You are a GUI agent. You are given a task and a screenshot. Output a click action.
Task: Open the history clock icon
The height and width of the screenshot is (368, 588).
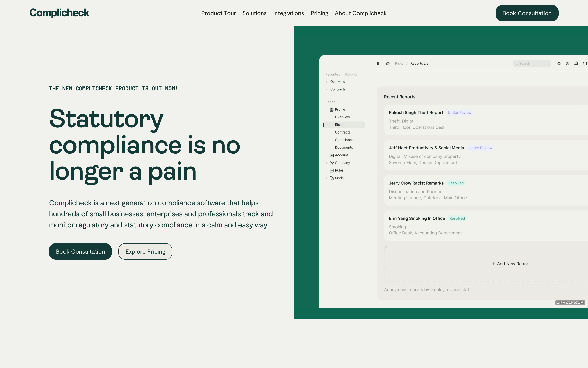567,63
